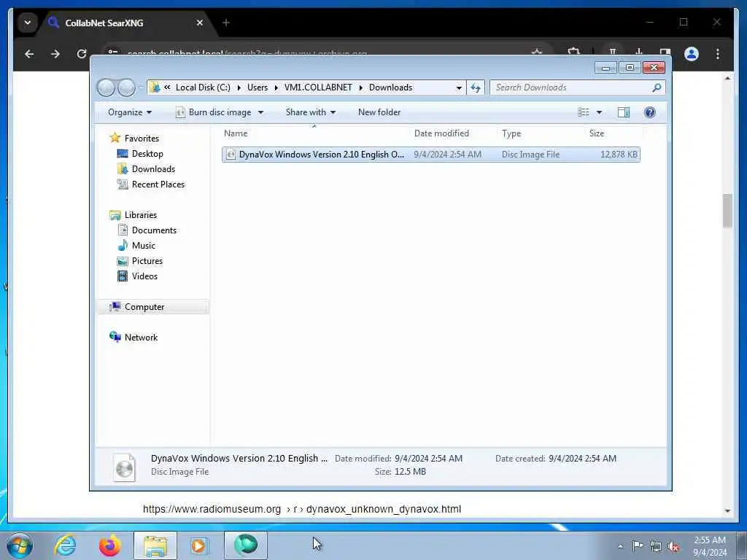Open the browser profile avatar icon
This screenshot has height=560, width=747.
pos(692,54)
